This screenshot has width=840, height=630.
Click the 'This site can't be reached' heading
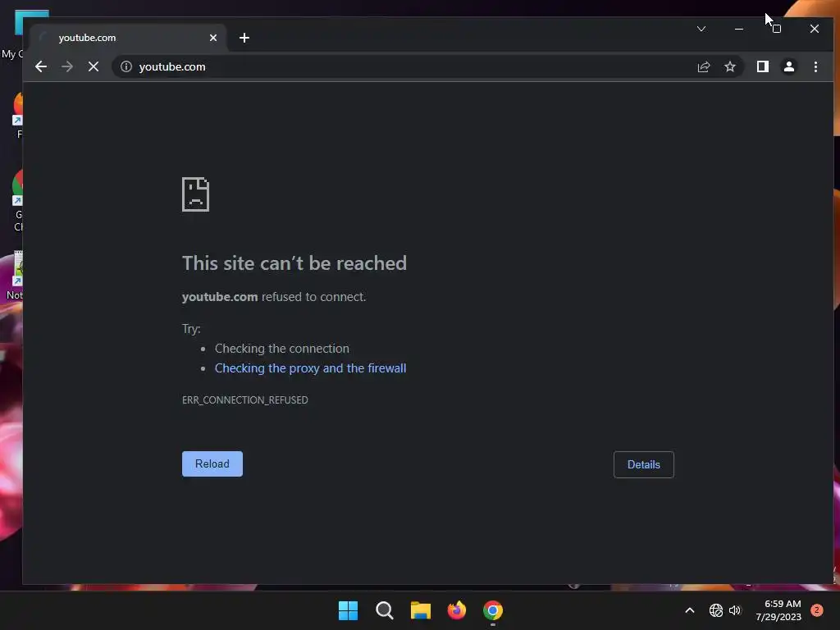click(294, 263)
